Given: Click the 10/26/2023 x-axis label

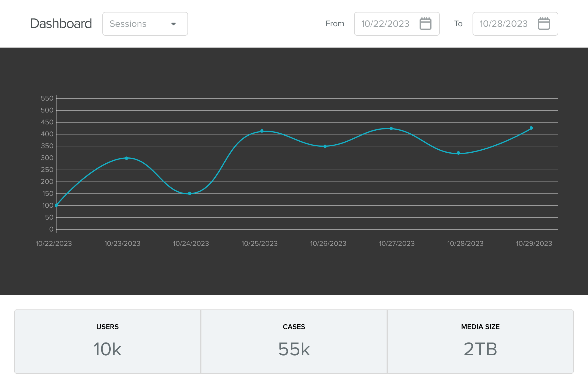Looking at the screenshot, I should 328,243.
